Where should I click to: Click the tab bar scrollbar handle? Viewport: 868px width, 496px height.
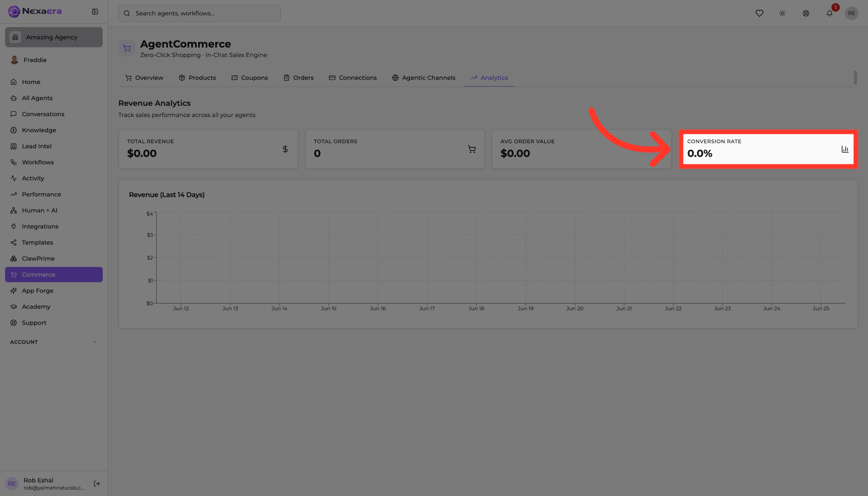click(x=855, y=78)
